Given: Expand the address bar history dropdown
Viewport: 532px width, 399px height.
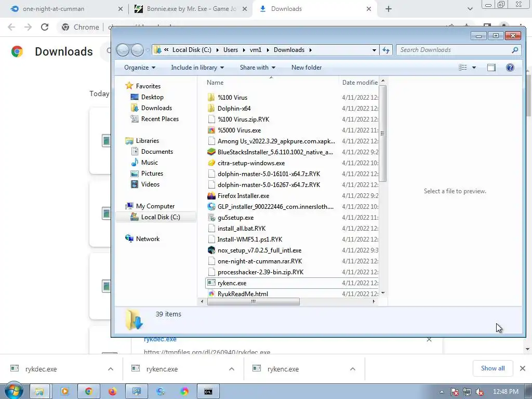Looking at the screenshot, I should 374,50.
